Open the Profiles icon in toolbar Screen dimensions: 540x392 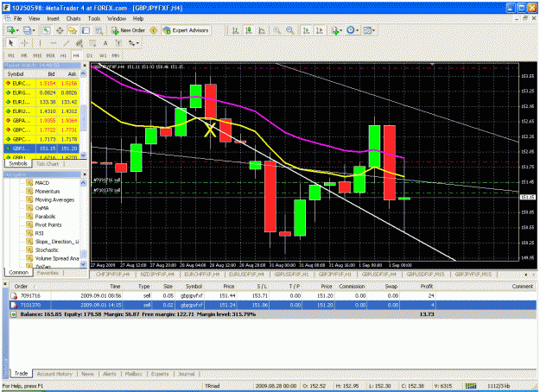click(x=29, y=30)
